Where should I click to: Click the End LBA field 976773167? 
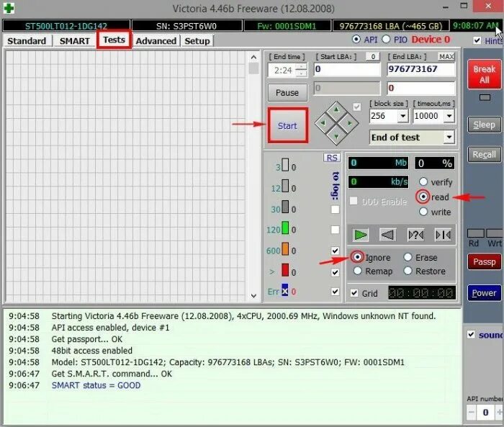(x=421, y=69)
